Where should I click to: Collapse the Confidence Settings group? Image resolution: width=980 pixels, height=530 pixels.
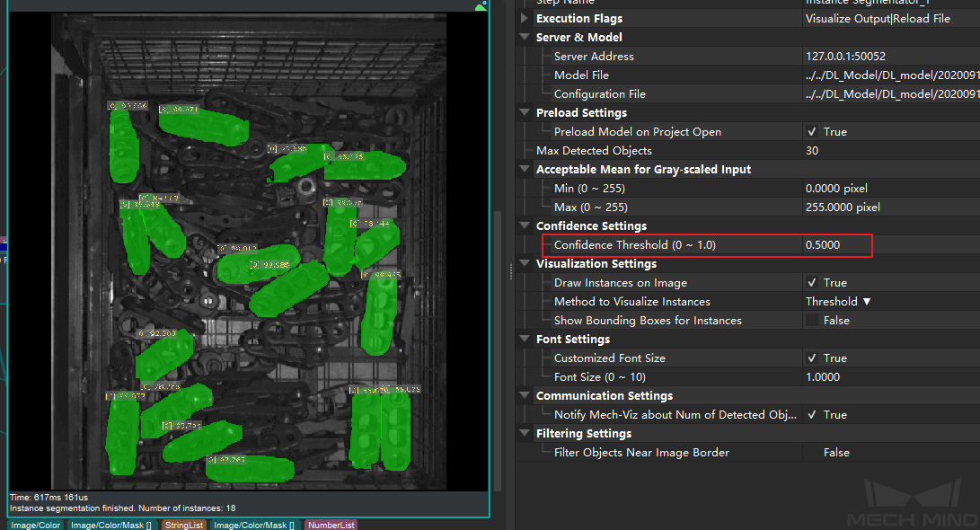[x=525, y=226]
